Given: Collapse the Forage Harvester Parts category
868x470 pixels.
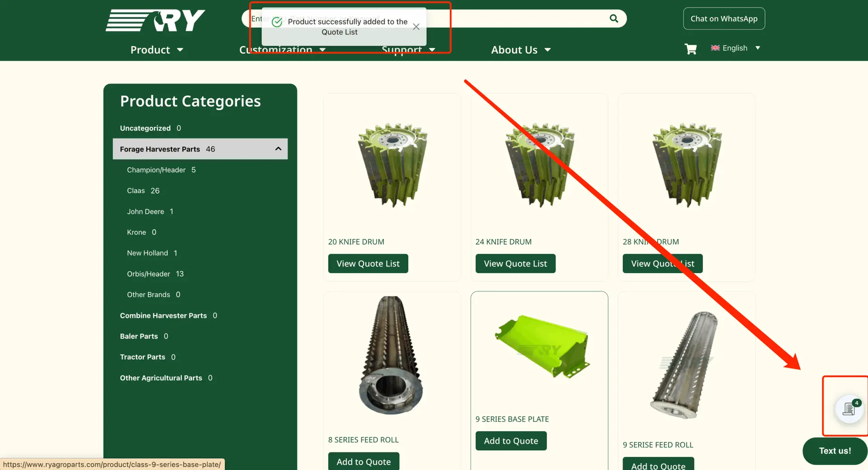Looking at the screenshot, I should (278, 149).
